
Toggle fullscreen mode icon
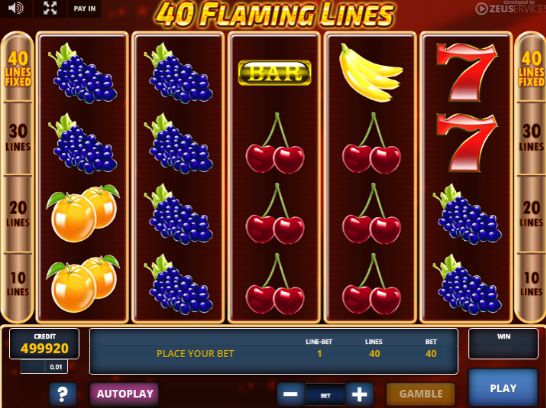[x=50, y=8]
